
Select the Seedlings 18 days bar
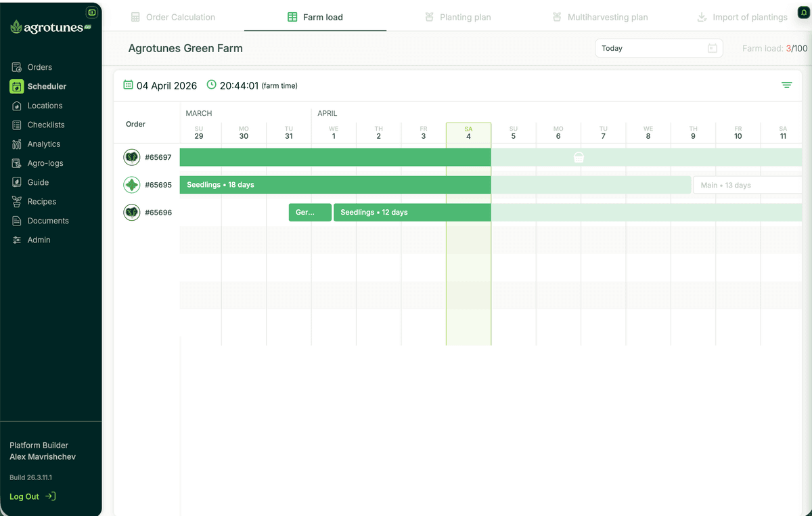[335, 185]
